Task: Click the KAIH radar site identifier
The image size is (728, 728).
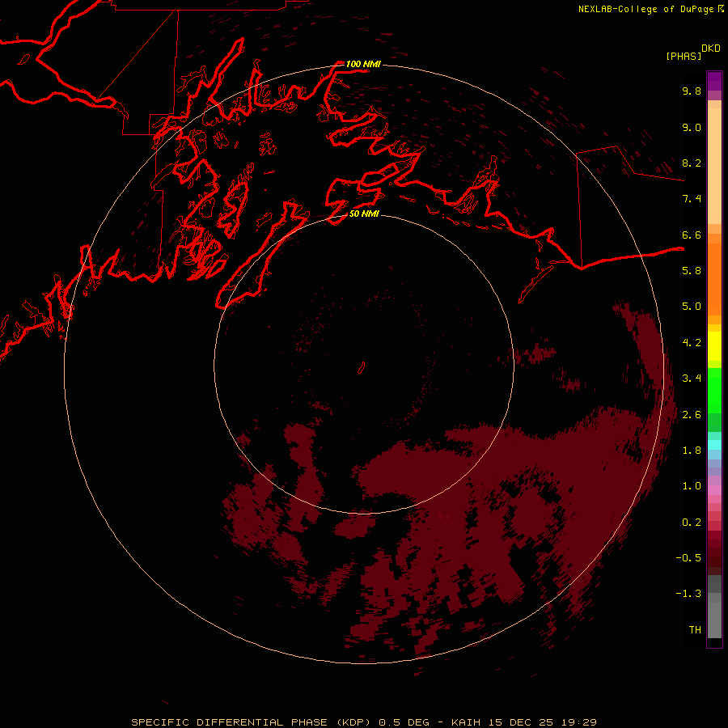Action: (468, 722)
